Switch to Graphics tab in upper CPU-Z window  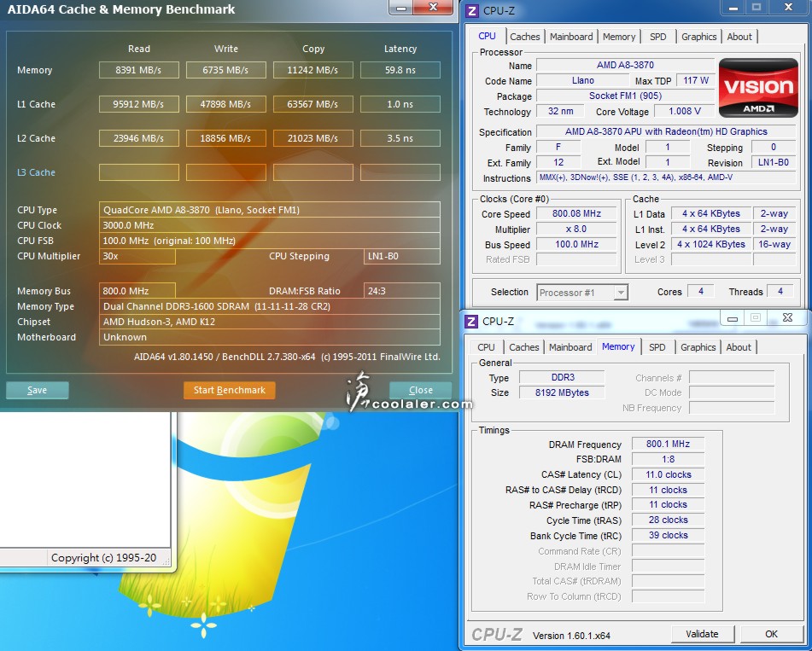698,37
